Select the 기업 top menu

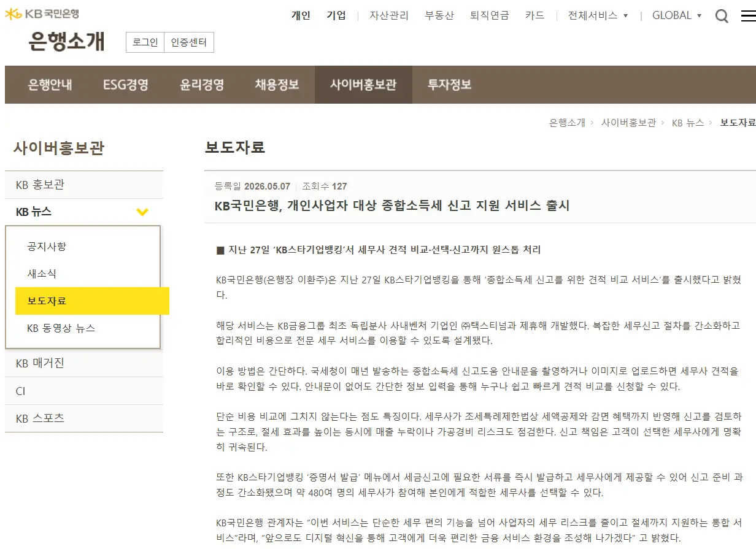point(336,15)
